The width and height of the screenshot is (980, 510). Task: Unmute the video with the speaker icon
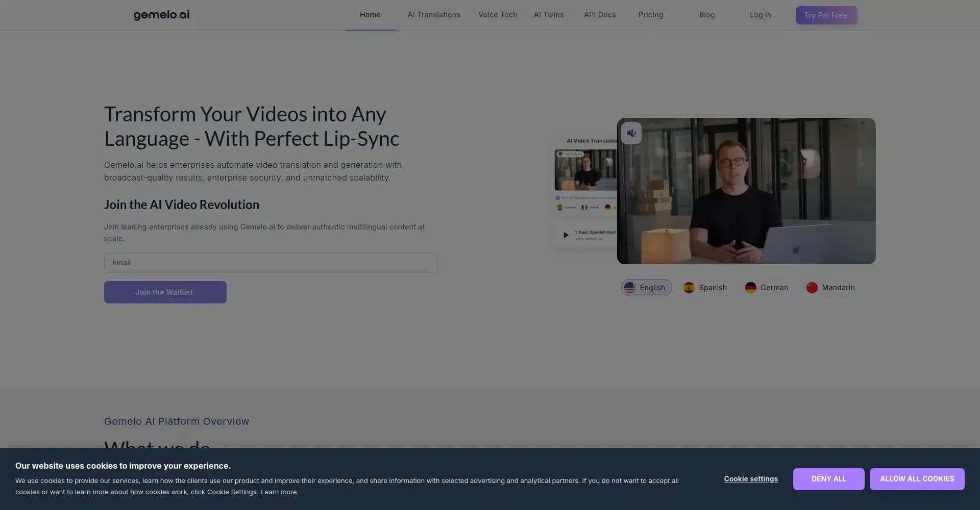tap(631, 133)
